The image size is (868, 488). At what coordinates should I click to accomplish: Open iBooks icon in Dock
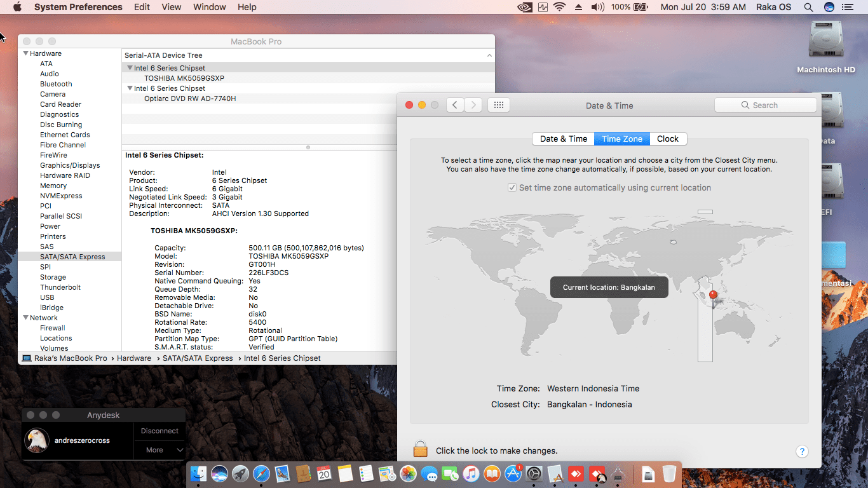[492, 473]
